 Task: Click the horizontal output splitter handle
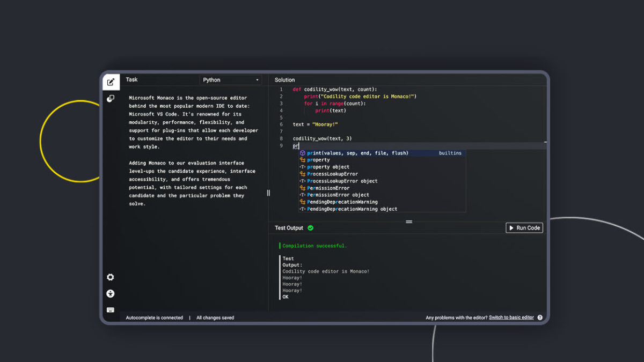(x=409, y=221)
